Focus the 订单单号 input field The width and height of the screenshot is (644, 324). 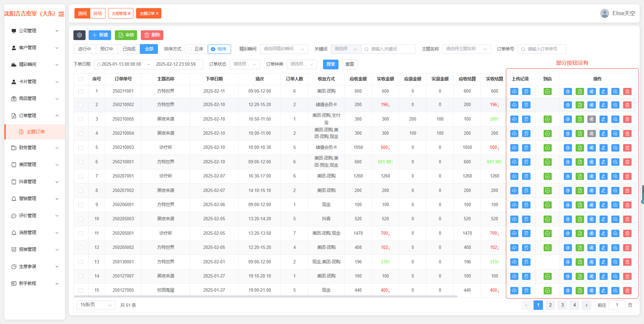point(542,49)
